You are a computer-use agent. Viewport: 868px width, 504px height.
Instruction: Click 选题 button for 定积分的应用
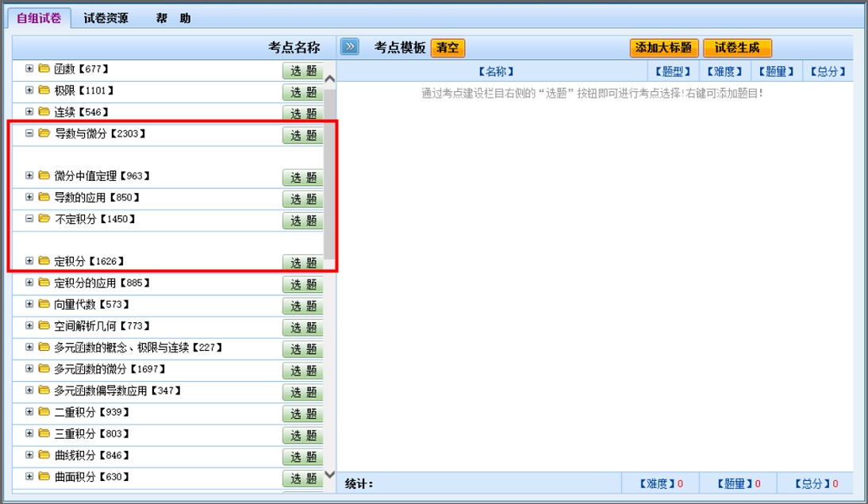[x=303, y=284]
